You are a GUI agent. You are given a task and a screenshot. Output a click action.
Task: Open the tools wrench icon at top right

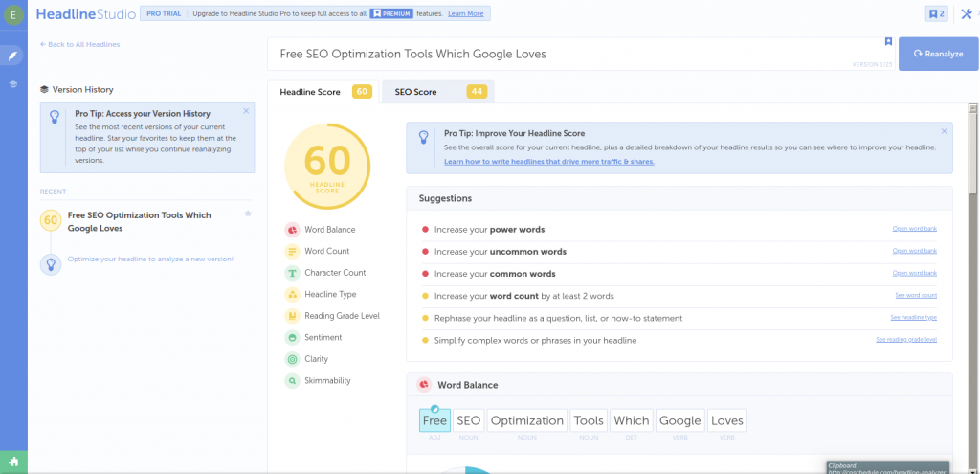pyautogui.click(x=967, y=13)
